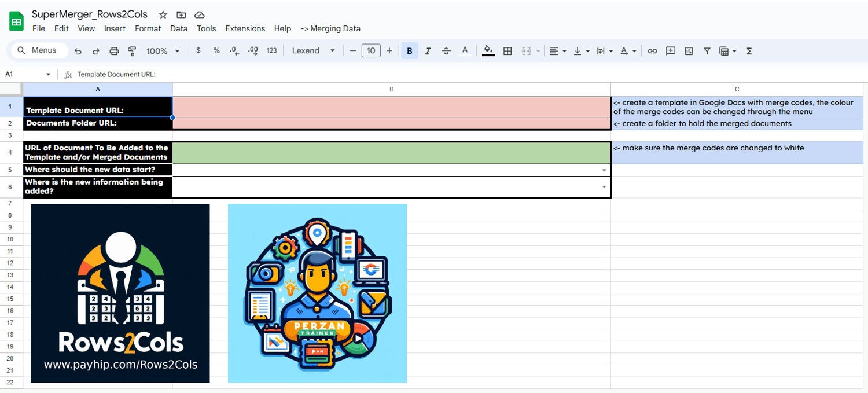868x393 pixels.
Task: Open text rotation dropdown
Action: [x=628, y=51]
